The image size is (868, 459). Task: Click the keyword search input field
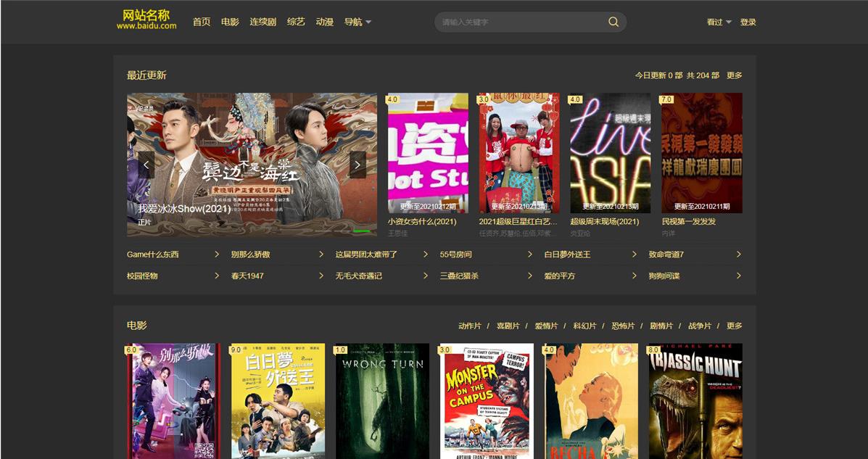click(x=521, y=22)
